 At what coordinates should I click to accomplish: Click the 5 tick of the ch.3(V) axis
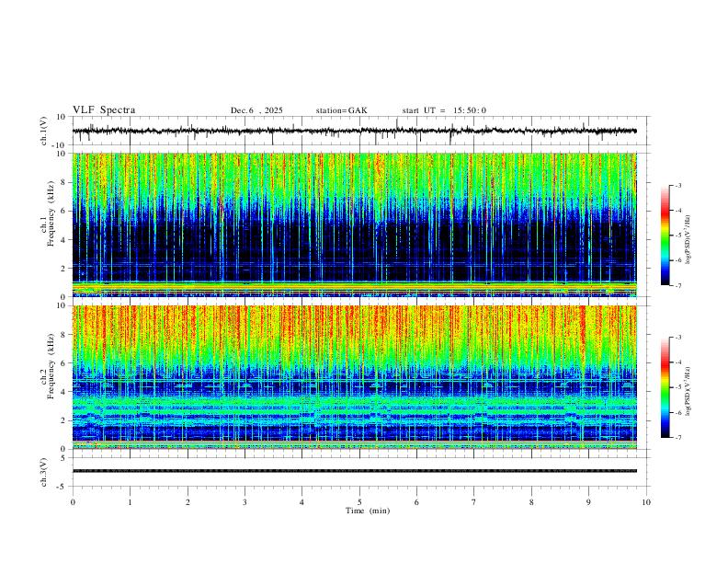click(64, 457)
